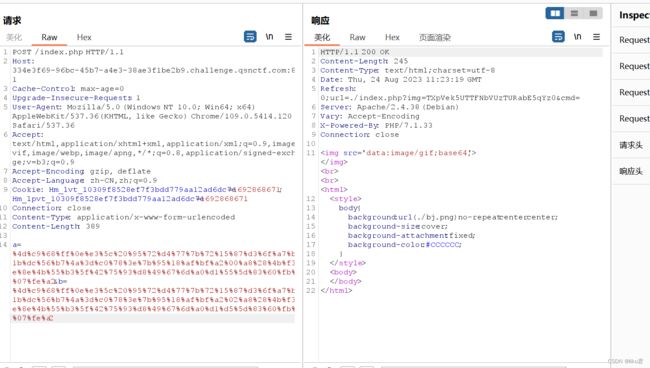This screenshot has height=368, width=650.
Task: Click the #CCCCCC background-color value
Action: [443, 245]
